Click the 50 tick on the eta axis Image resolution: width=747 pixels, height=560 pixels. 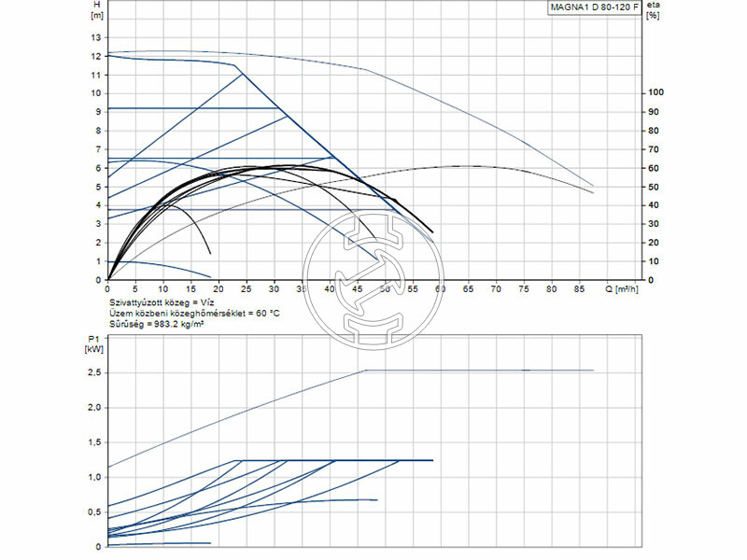tap(654, 187)
